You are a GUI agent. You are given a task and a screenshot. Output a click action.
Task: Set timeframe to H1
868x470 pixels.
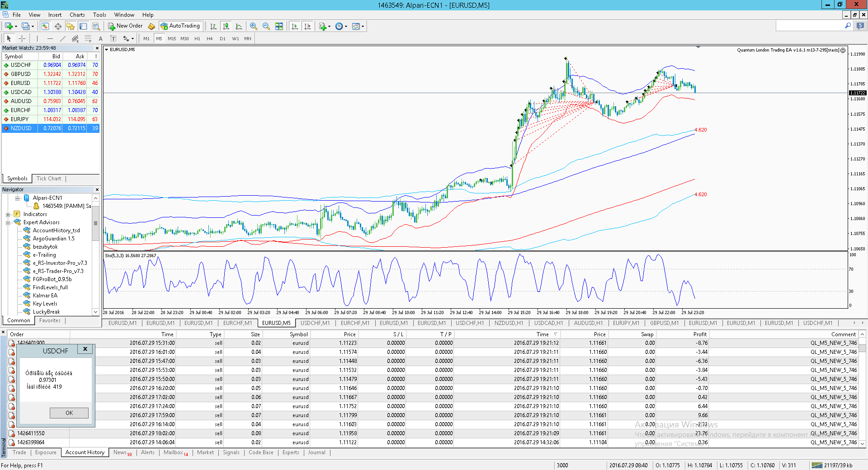click(197, 38)
